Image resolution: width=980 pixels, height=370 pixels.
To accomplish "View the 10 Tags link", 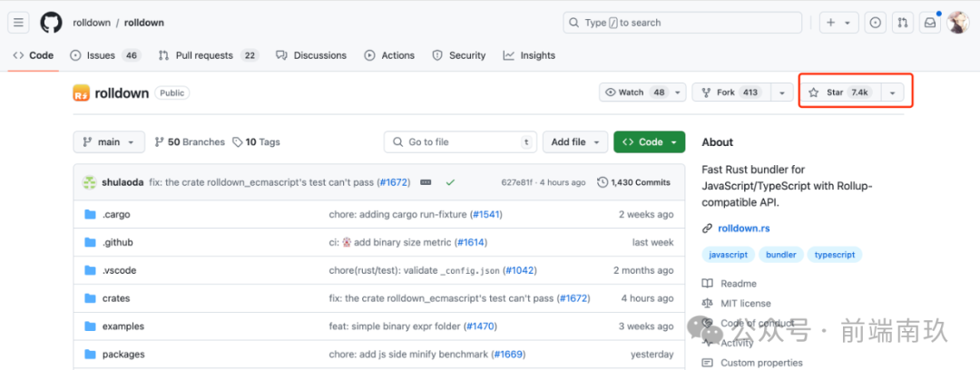I will [x=256, y=141].
